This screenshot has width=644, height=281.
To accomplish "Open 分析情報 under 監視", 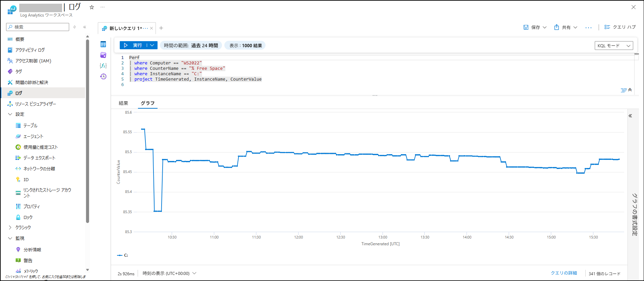I will [x=32, y=250].
